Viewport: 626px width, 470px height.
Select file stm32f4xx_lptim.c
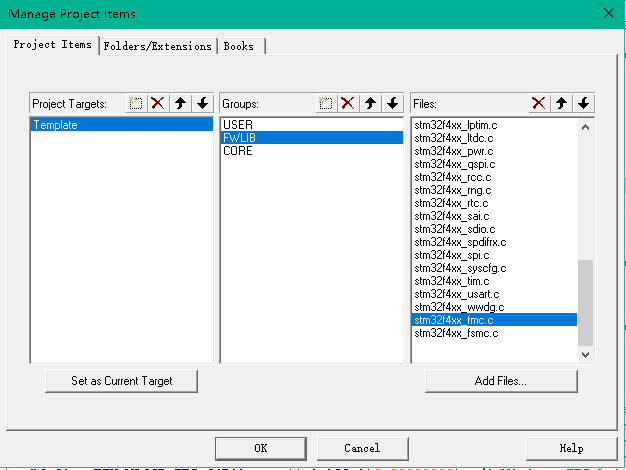(494, 125)
